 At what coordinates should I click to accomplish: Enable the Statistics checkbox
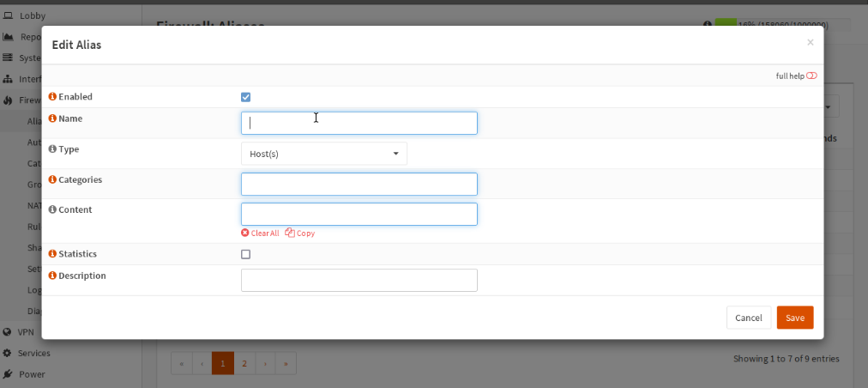click(x=246, y=255)
